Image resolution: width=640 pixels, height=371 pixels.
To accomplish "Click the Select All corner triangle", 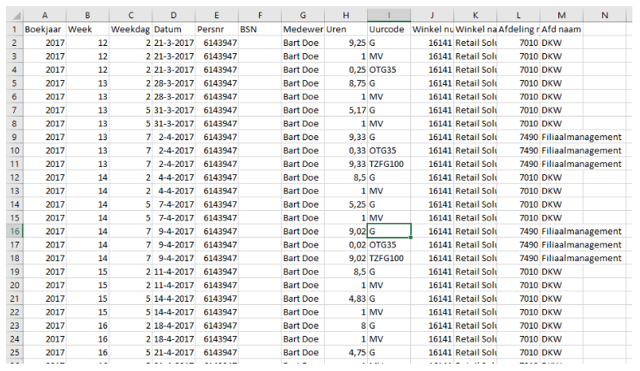I will point(16,16).
